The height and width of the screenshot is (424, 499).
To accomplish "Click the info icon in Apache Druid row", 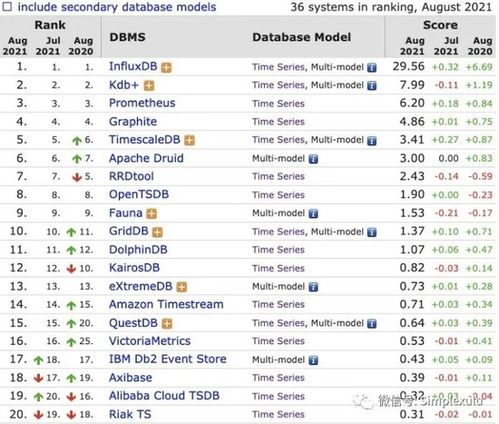I will 313,159.
